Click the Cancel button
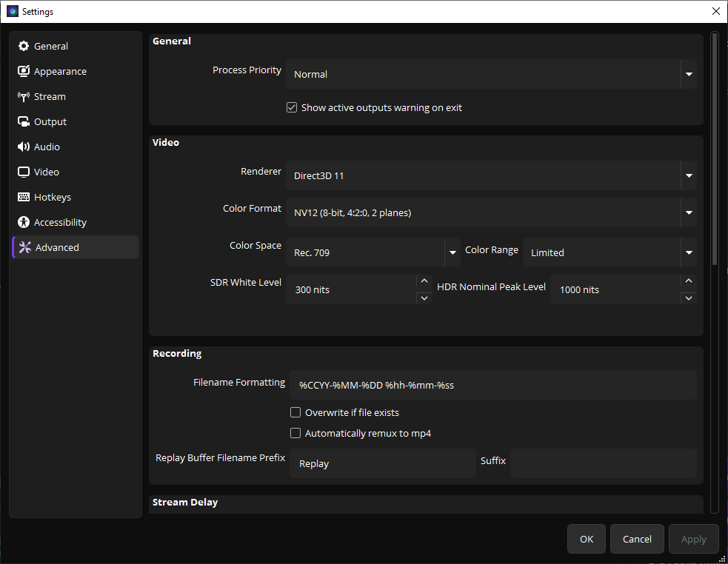728x564 pixels. [637, 539]
